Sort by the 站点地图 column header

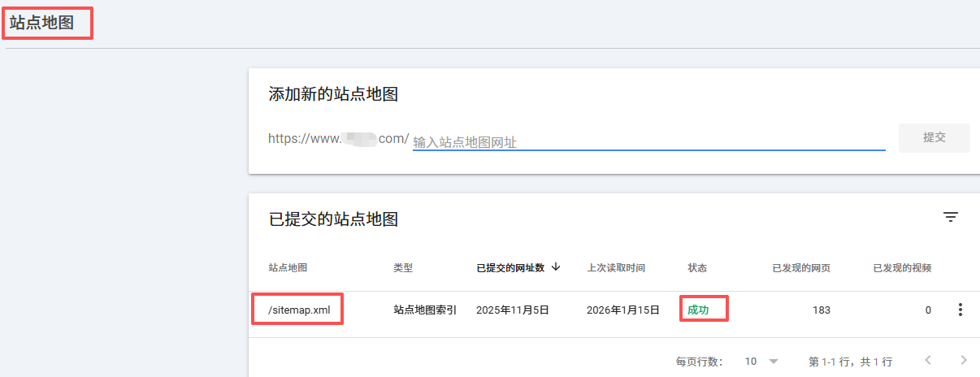click(288, 267)
